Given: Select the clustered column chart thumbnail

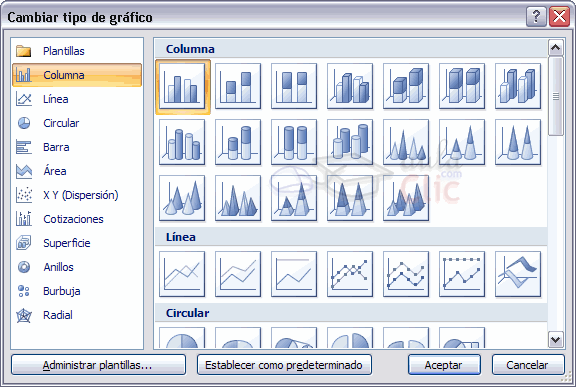Looking at the screenshot, I should (x=182, y=87).
